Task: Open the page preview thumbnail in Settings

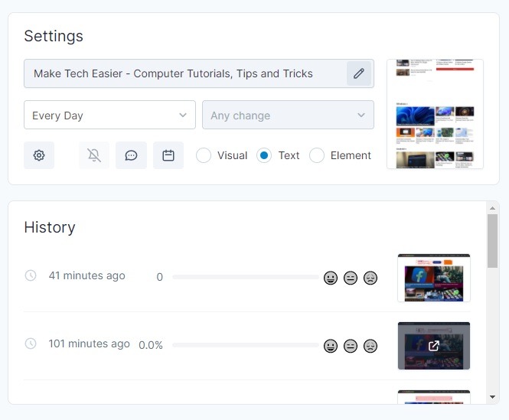Action: (x=435, y=114)
